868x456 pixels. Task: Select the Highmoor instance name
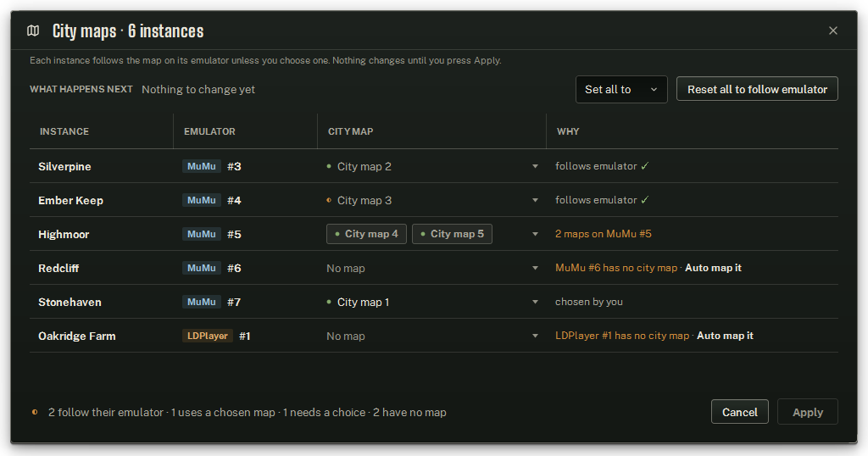pos(64,235)
